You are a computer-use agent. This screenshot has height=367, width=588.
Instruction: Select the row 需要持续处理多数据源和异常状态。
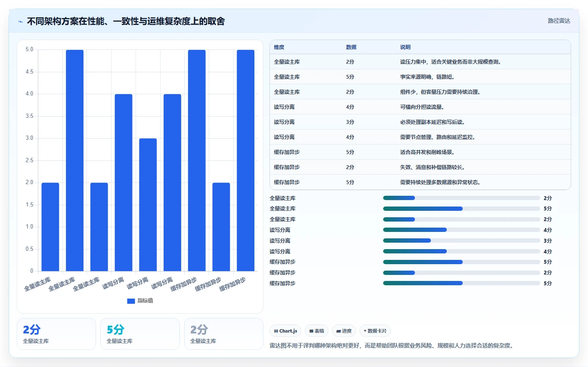[x=420, y=182]
